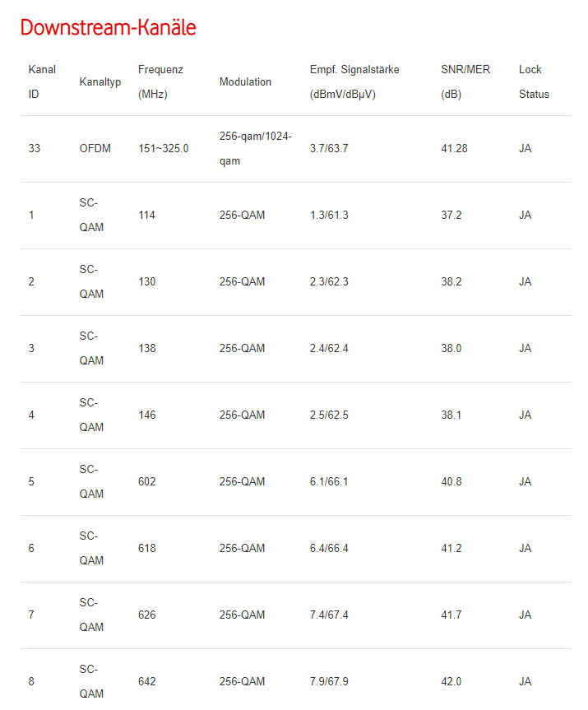
Task: Click the Frequenz (MHz) column header
Action: tap(160, 81)
